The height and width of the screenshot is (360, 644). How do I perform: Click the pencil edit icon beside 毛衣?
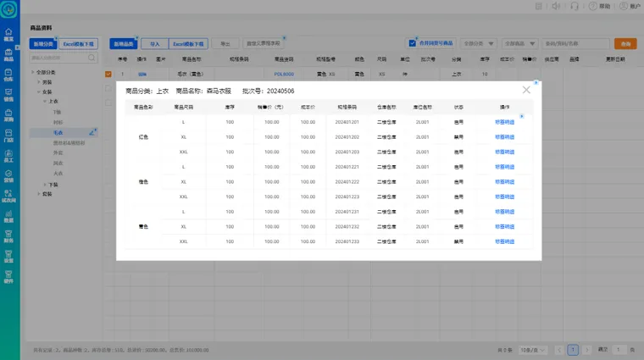[x=92, y=132]
